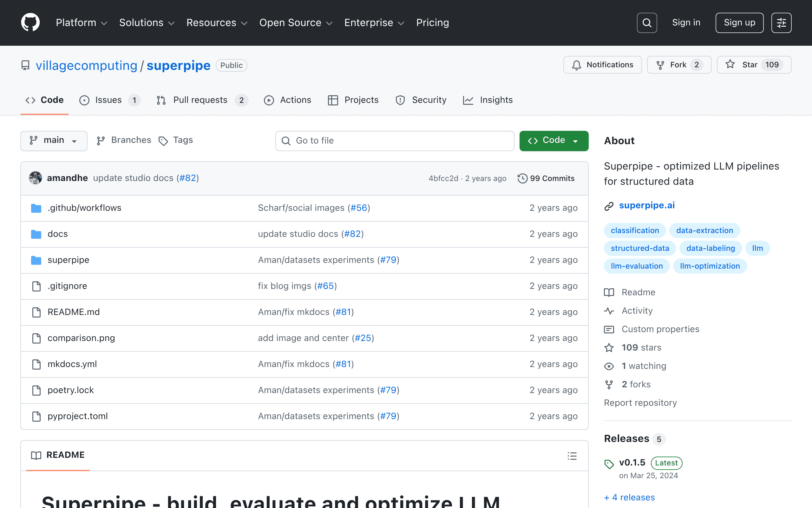Screen dimensions: 812x508
Task: Expand the Solutions menu
Action: [x=147, y=23]
